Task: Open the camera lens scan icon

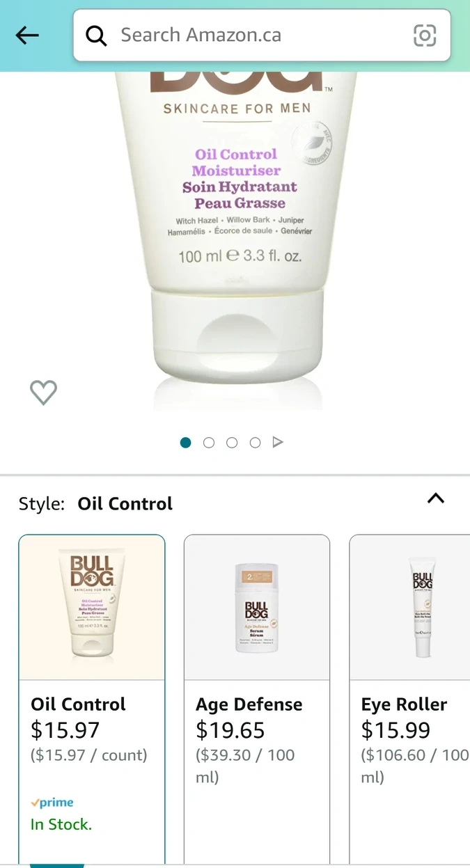Action: (x=425, y=35)
